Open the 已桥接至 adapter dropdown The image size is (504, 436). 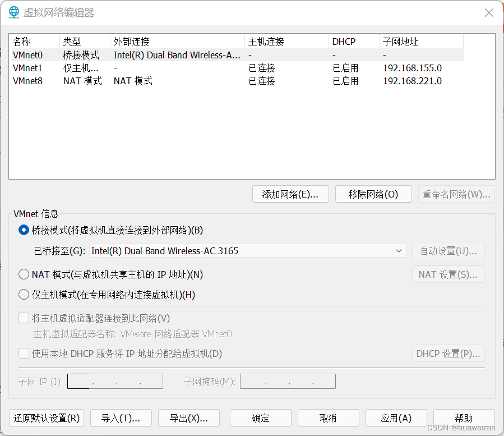point(247,251)
